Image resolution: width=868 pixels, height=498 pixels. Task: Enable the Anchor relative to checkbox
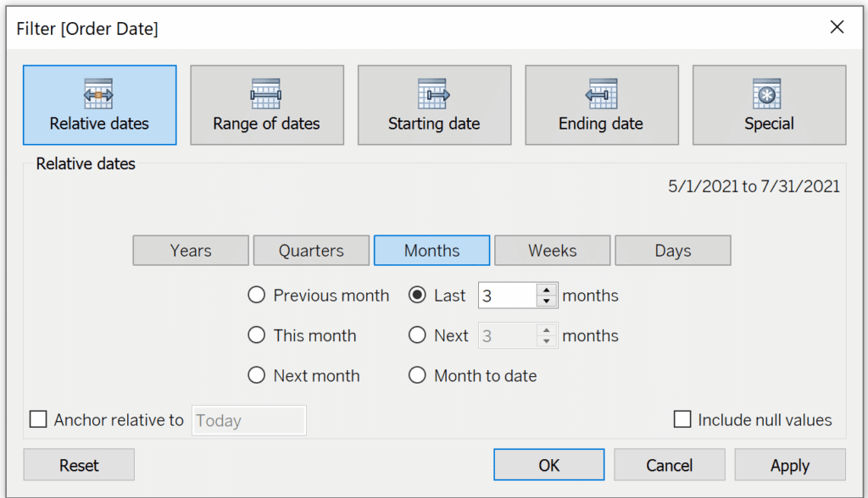(38, 419)
